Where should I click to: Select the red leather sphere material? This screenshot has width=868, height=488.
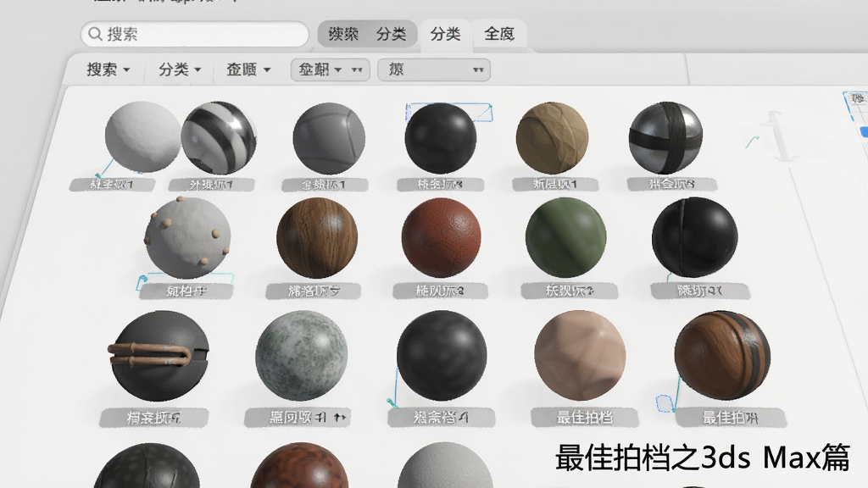pyautogui.click(x=441, y=238)
